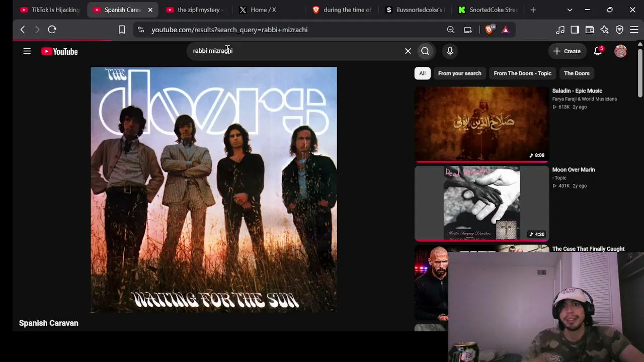Focus the YouTube search field

297,51
